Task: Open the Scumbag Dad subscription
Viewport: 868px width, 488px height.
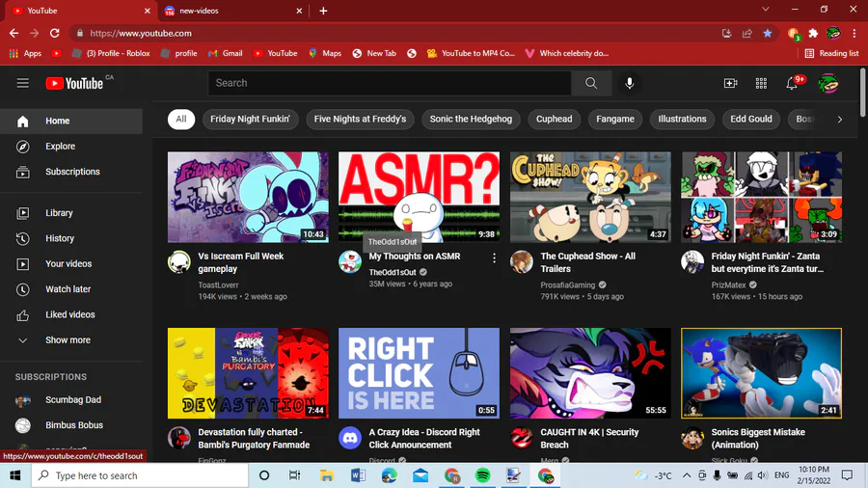Action: coord(71,399)
